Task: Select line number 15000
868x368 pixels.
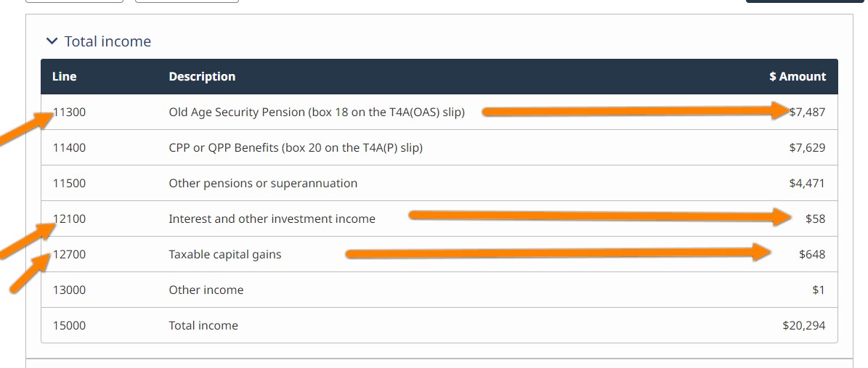Action: [x=69, y=326]
